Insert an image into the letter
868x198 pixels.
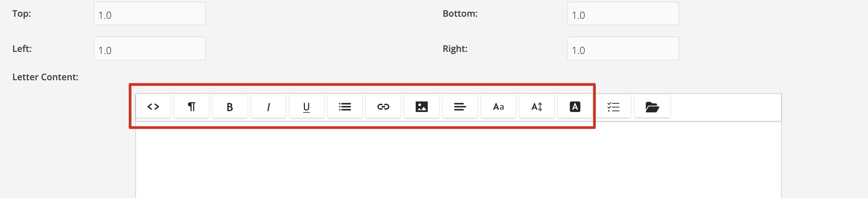[x=422, y=107]
